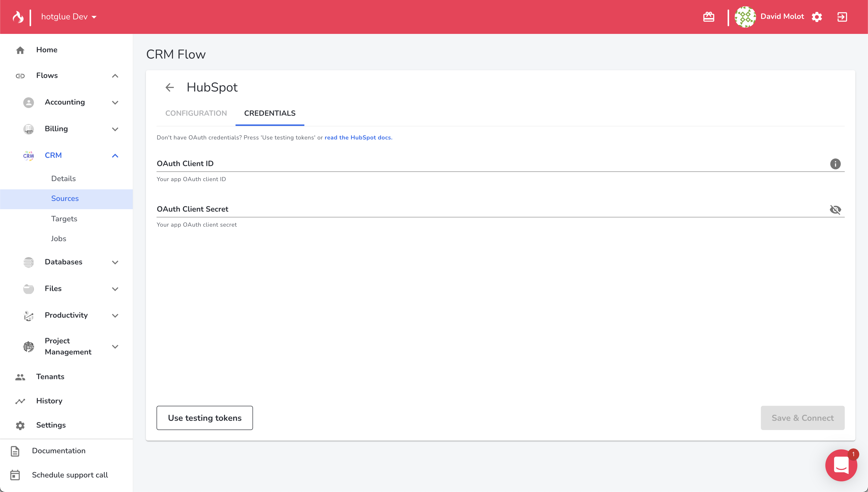Click the History chart icon

pos(20,401)
